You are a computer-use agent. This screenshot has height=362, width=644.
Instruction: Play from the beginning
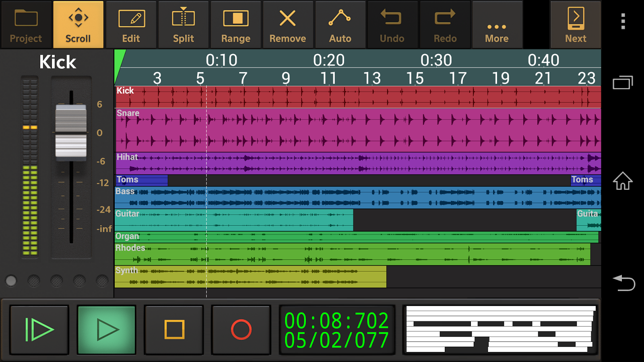(39, 330)
